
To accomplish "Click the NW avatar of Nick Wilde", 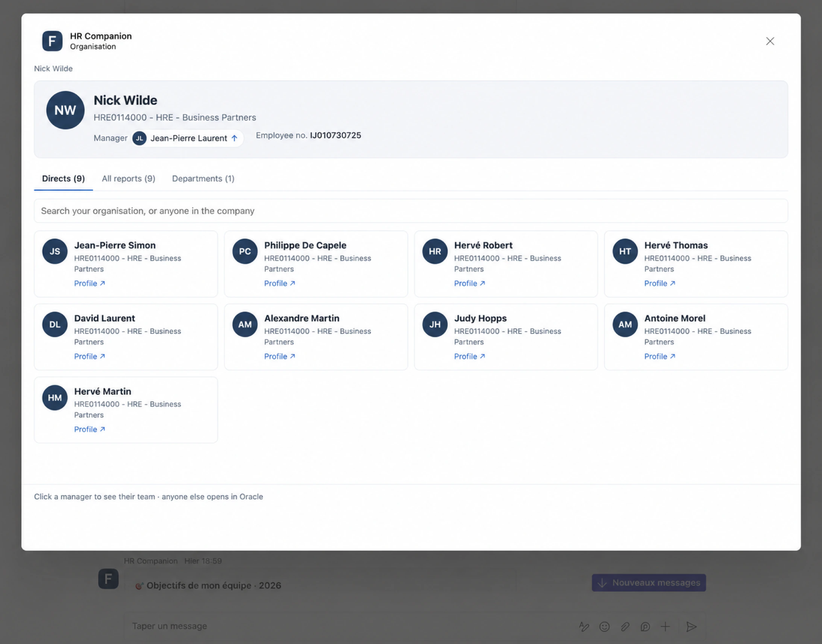I will point(65,110).
